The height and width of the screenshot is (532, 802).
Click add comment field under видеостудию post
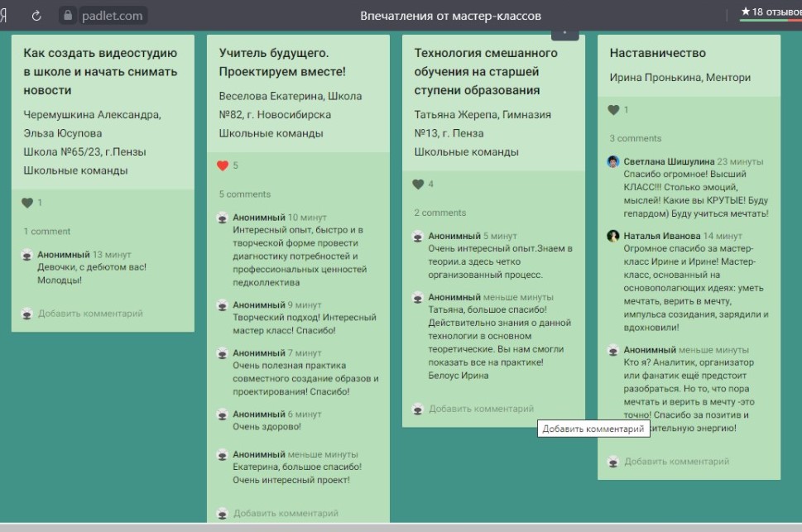pos(90,314)
